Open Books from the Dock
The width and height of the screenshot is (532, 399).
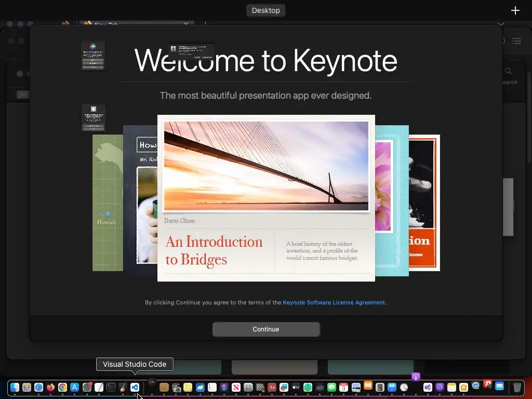[x=368, y=385]
